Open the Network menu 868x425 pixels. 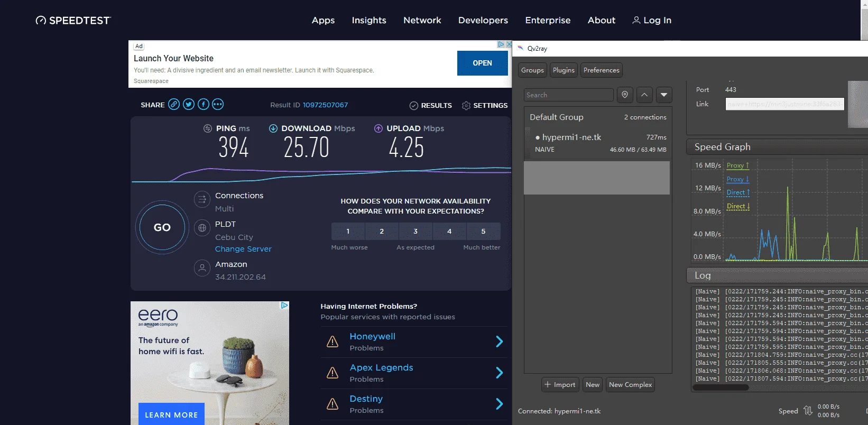422,20
